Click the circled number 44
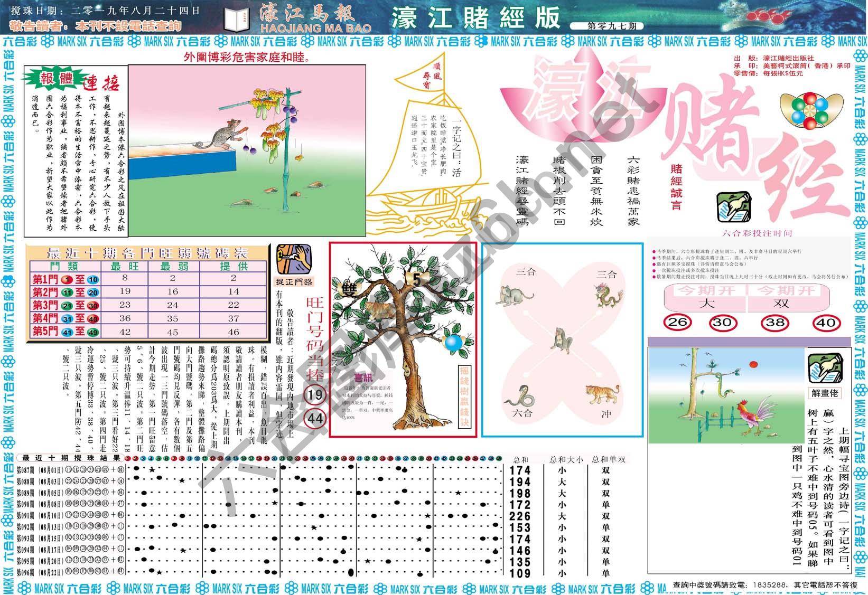The width and height of the screenshot is (868, 595). (315, 419)
